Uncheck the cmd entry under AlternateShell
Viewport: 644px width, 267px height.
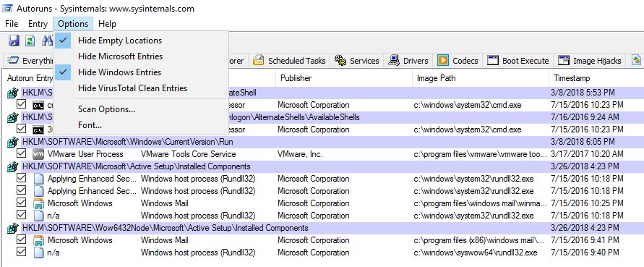[x=22, y=105]
